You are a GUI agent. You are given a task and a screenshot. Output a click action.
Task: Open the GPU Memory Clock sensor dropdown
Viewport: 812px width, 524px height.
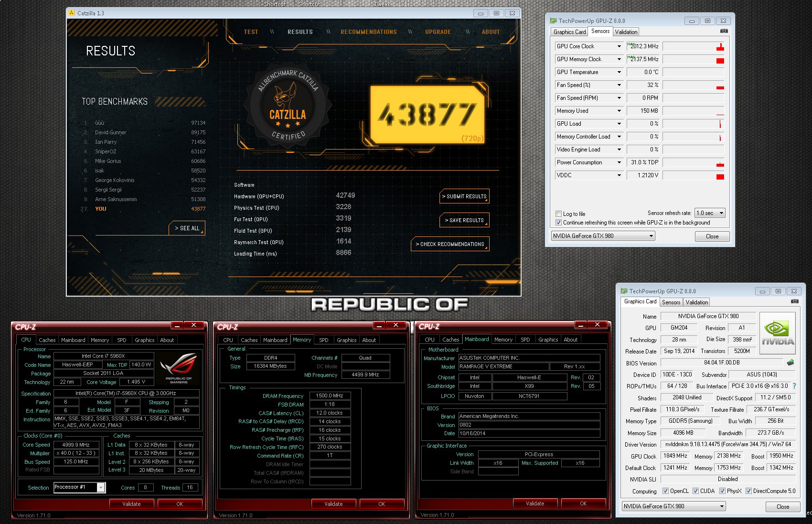click(619, 59)
